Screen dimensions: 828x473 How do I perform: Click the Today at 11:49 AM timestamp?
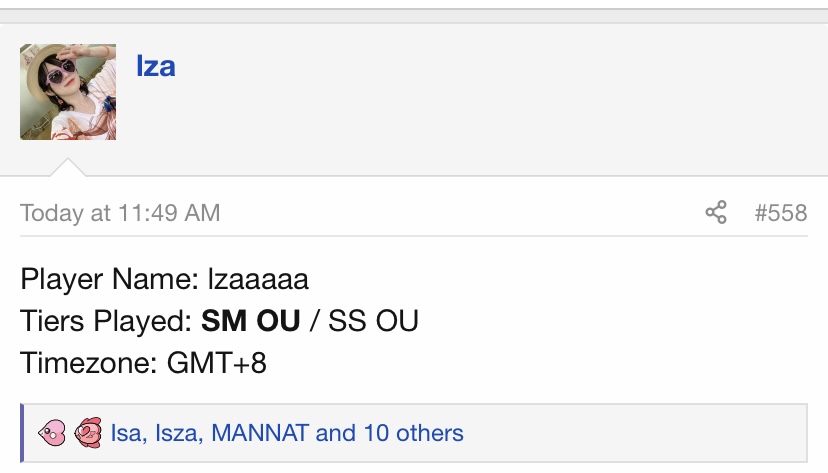[120, 213]
